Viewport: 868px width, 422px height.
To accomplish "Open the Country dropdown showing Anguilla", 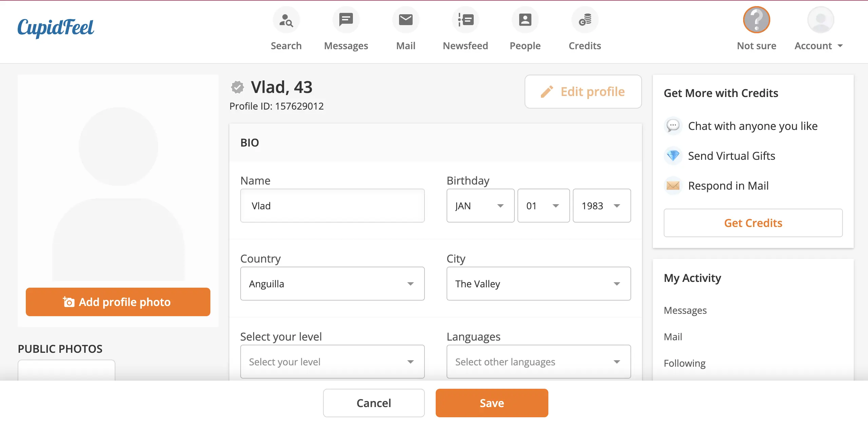I will (332, 284).
